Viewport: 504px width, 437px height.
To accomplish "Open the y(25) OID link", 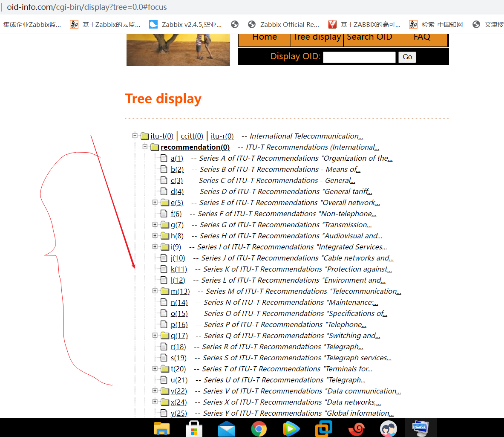I will coord(179,413).
